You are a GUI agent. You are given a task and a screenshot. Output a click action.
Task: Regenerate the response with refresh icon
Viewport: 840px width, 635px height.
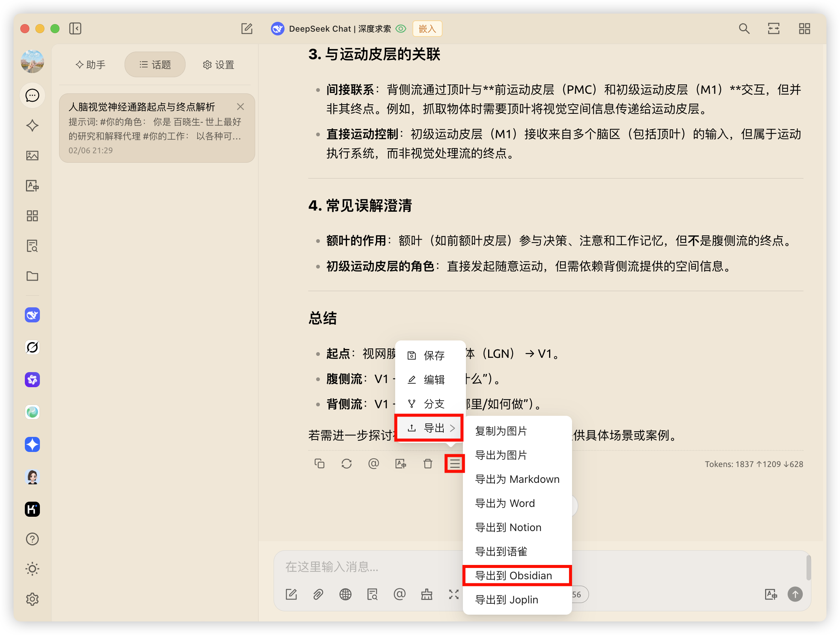point(346,464)
